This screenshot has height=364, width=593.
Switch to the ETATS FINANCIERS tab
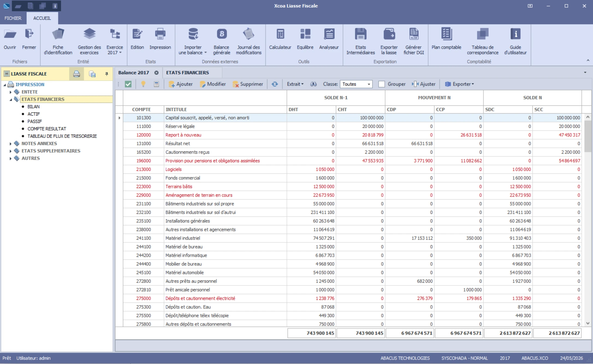[187, 73]
